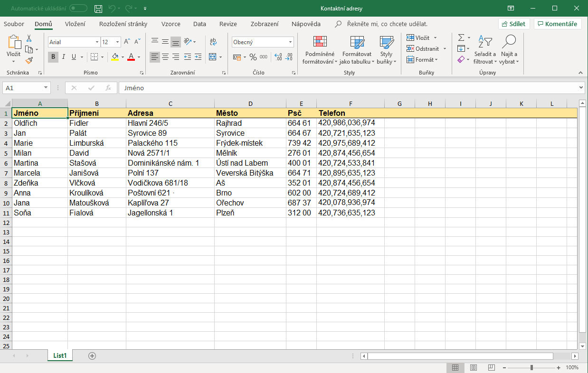This screenshot has height=373, width=588.
Task: Click the Vložit paste clipboard icon
Action: (x=14, y=42)
